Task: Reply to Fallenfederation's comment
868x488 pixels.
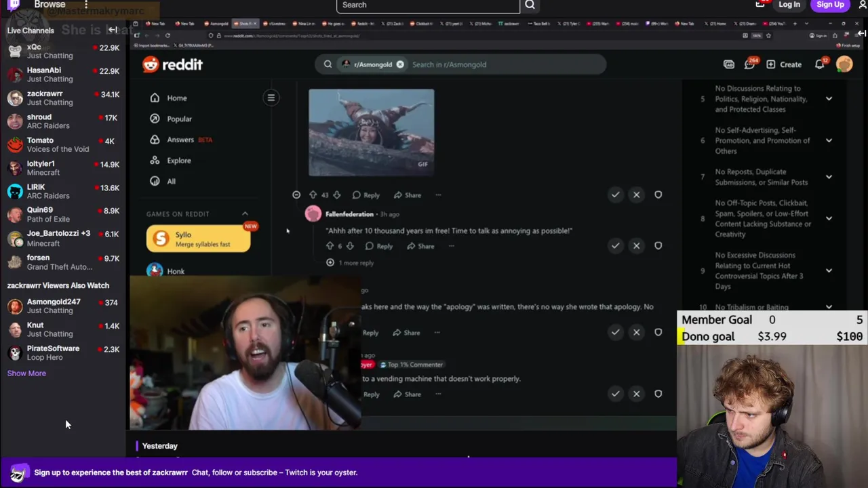Action: (x=378, y=246)
